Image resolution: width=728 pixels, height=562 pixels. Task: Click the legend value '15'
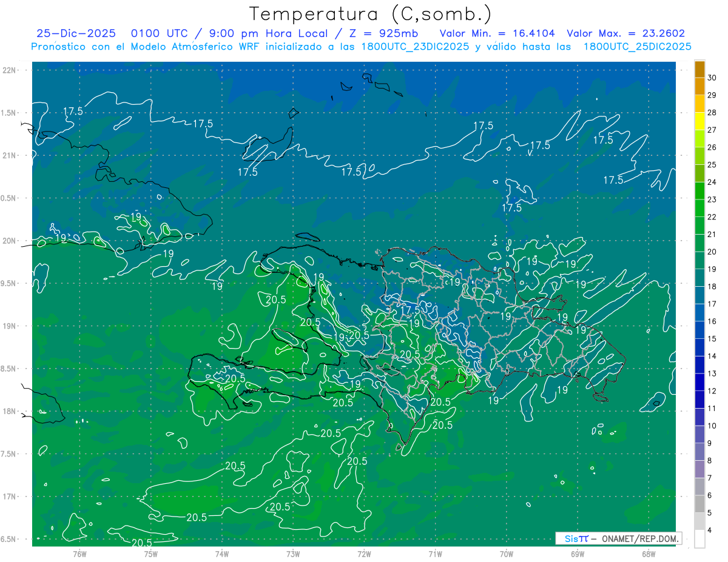click(x=713, y=339)
